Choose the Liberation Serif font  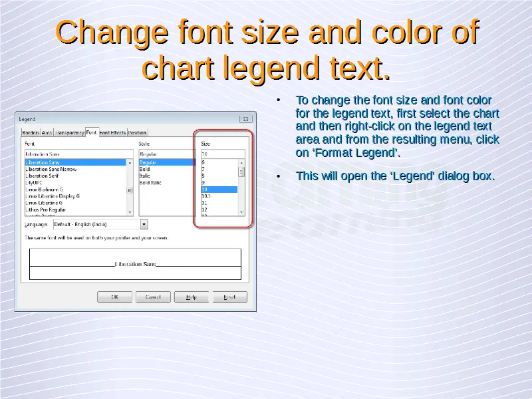point(46,176)
